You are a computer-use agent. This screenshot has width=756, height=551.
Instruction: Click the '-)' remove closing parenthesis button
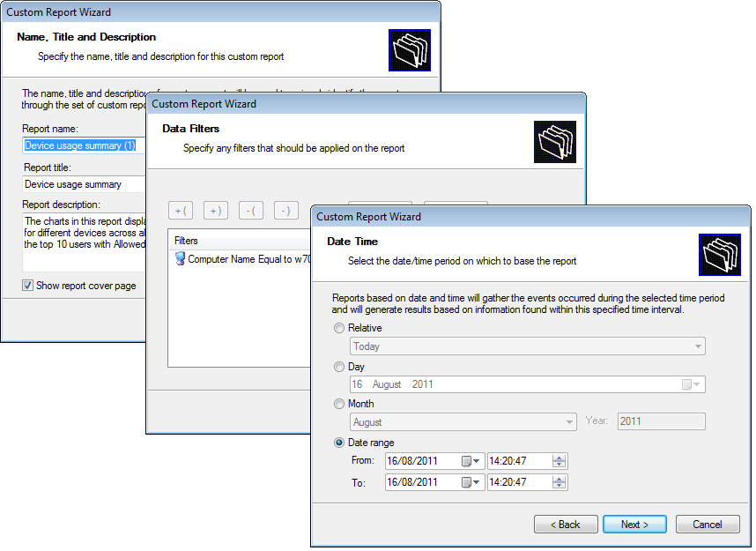[285, 211]
